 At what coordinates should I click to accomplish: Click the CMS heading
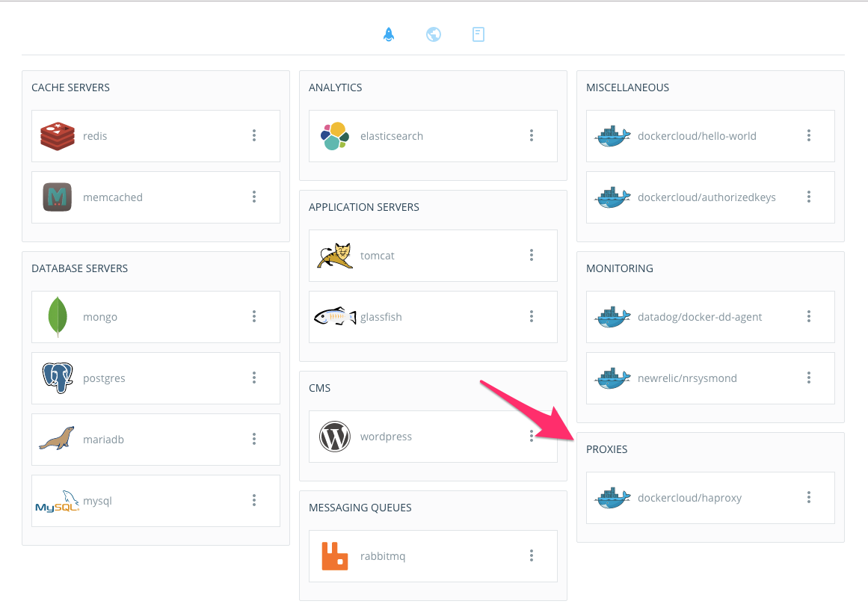pos(319,388)
